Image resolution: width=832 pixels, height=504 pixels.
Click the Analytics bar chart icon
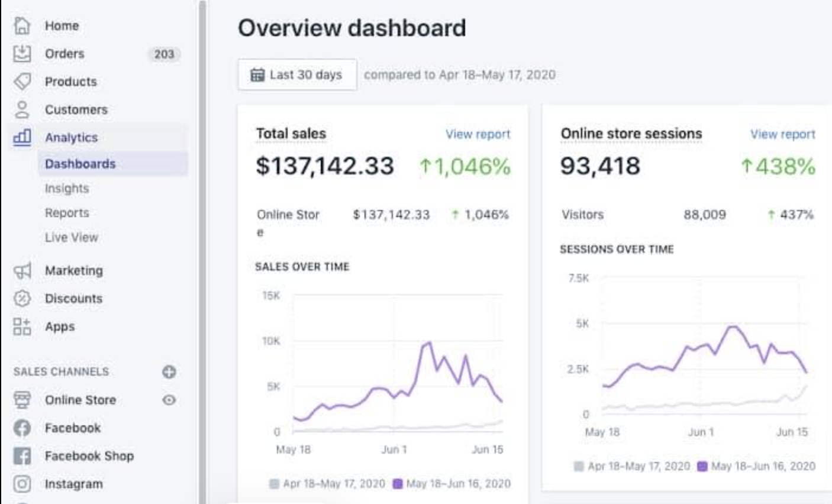pyautogui.click(x=22, y=137)
